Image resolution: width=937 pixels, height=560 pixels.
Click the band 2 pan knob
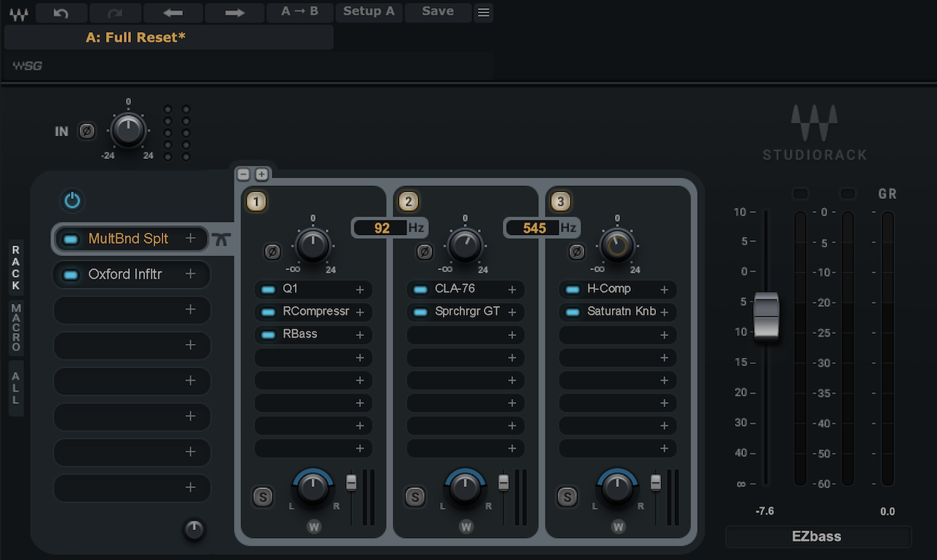tap(466, 488)
